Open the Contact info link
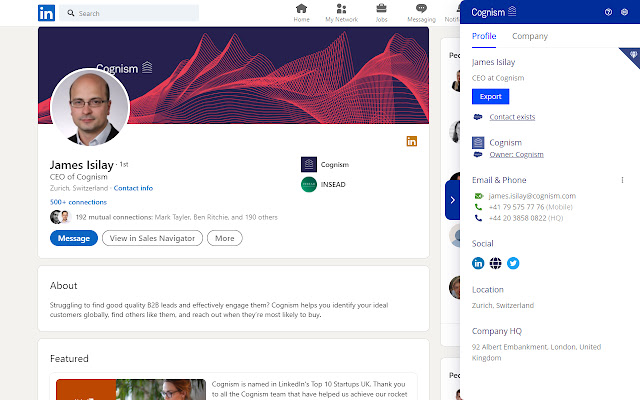The height and width of the screenshot is (400, 640). point(133,188)
